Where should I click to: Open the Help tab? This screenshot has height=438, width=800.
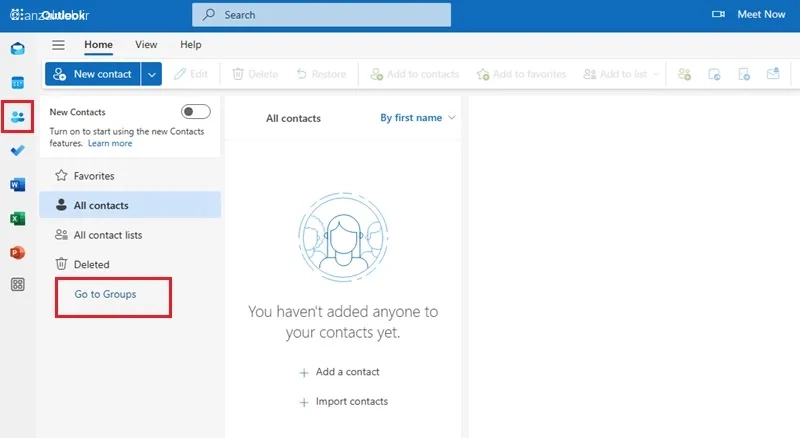(190, 45)
